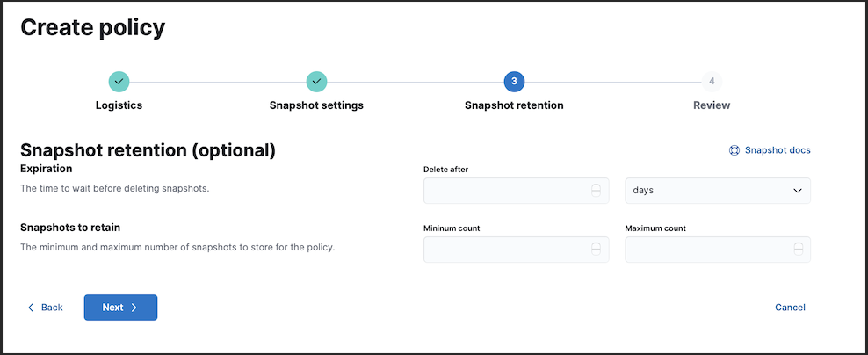Click the Logistics step checkmark circle
This screenshot has width=868, height=355.
[119, 82]
